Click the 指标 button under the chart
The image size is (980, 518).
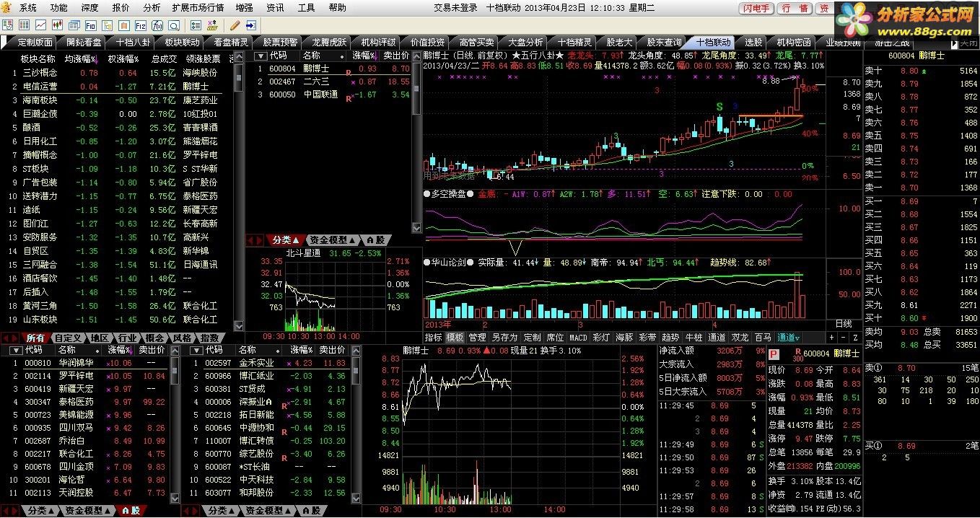[x=433, y=338]
